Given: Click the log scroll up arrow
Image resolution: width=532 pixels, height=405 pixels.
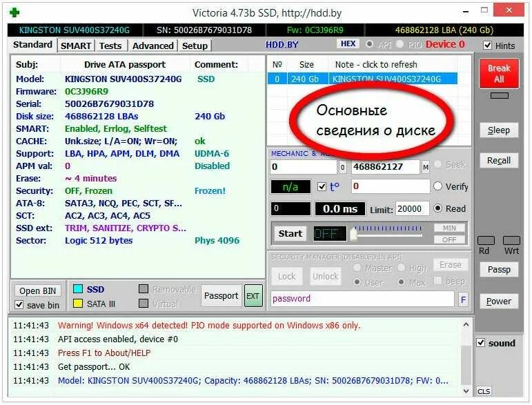Looking at the screenshot, I should click(466, 324).
